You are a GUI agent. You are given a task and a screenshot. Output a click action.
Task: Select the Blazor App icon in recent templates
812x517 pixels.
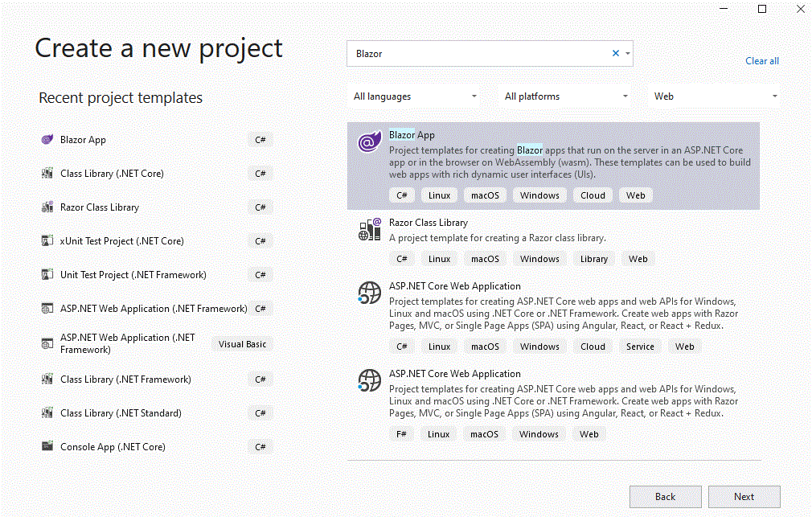pyautogui.click(x=47, y=139)
